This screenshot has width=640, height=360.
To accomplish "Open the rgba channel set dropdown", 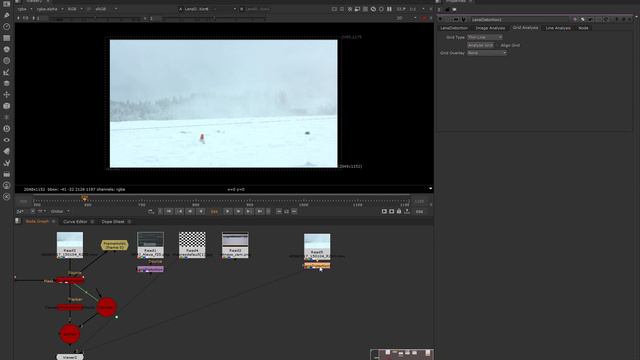I will click(25, 9).
